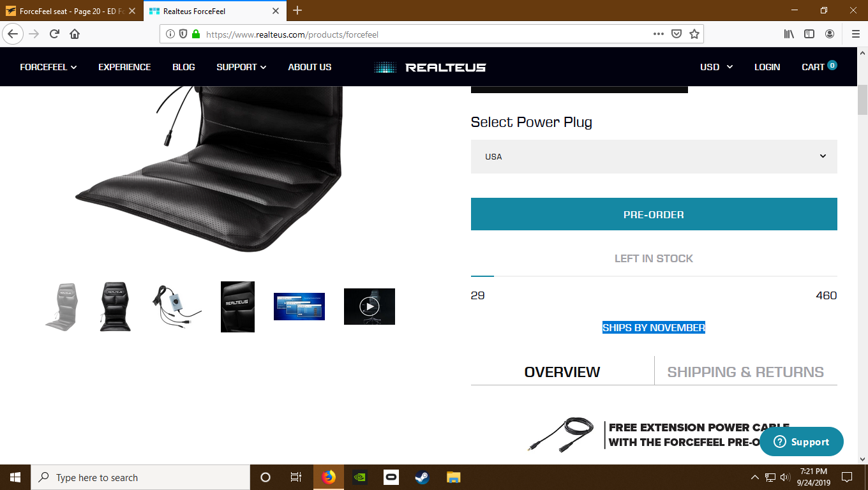Viewport: 868px width, 490px height.
Task: Select the Realteus seat close-up thumbnail
Action: tap(237, 307)
